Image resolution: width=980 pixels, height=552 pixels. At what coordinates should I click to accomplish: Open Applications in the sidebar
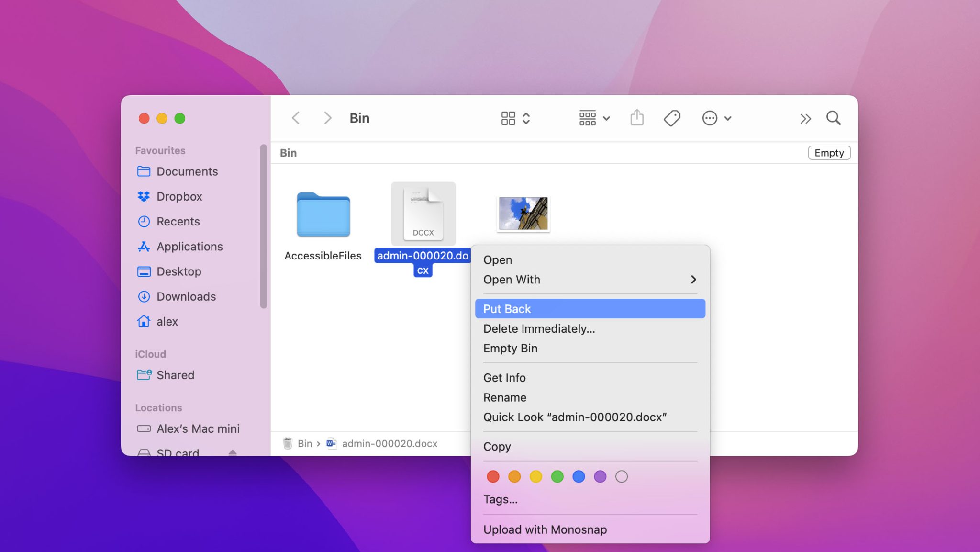(x=189, y=246)
